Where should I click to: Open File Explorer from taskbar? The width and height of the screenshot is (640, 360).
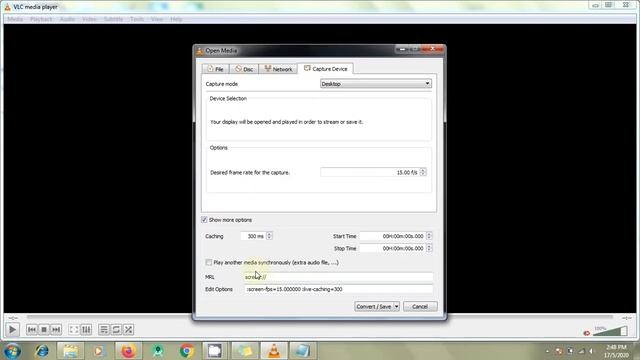[71, 351]
